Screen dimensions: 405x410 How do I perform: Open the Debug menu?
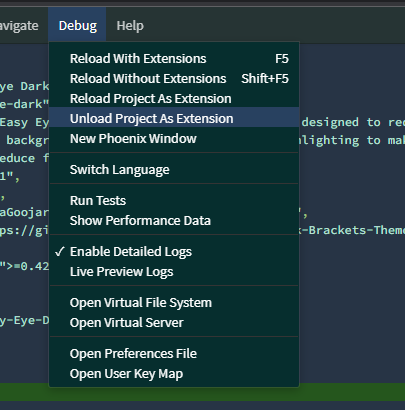click(x=78, y=26)
